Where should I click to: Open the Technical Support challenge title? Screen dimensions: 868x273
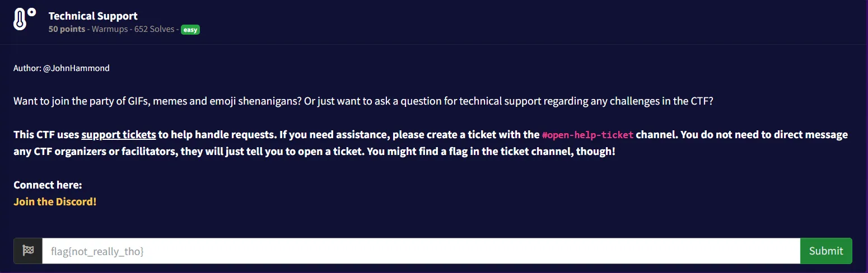93,16
